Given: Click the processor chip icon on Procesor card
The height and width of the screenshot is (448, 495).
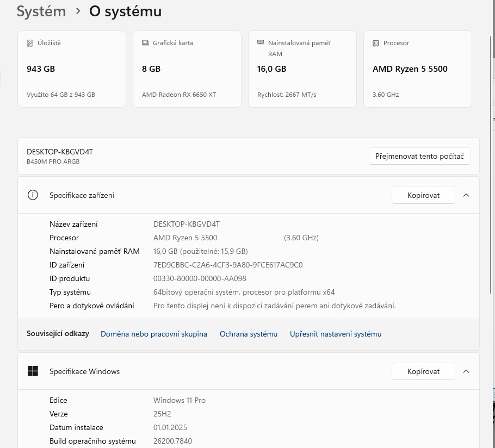Looking at the screenshot, I should 375,43.
